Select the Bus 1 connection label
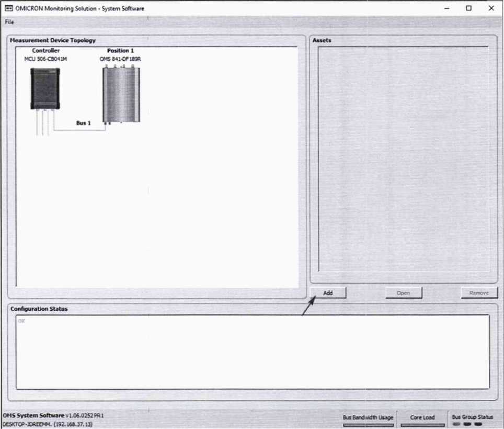Image resolution: width=504 pixels, height=429 pixels. coord(83,123)
